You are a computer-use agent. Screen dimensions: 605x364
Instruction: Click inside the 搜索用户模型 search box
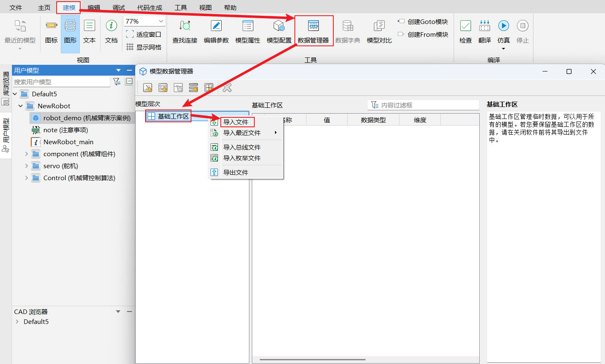61,82
